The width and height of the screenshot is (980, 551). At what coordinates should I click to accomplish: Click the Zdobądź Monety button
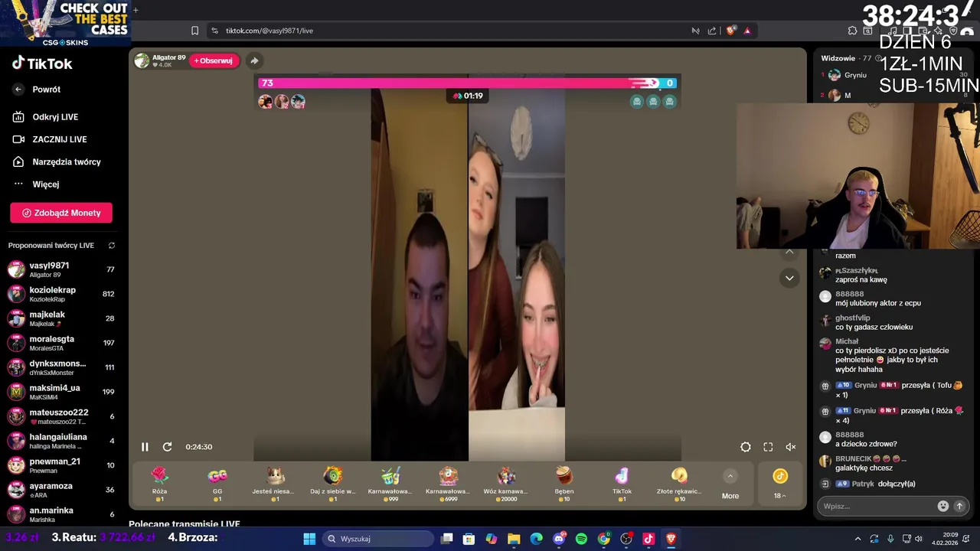pyautogui.click(x=61, y=213)
